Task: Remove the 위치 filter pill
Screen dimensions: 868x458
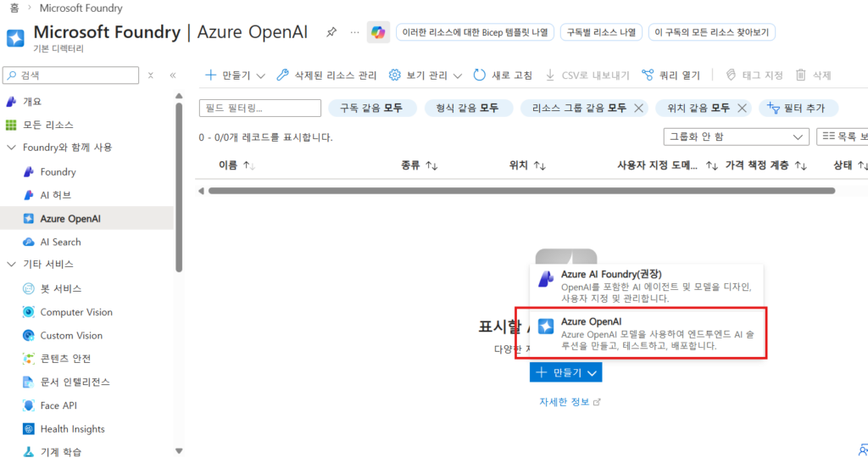Action: tap(742, 108)
